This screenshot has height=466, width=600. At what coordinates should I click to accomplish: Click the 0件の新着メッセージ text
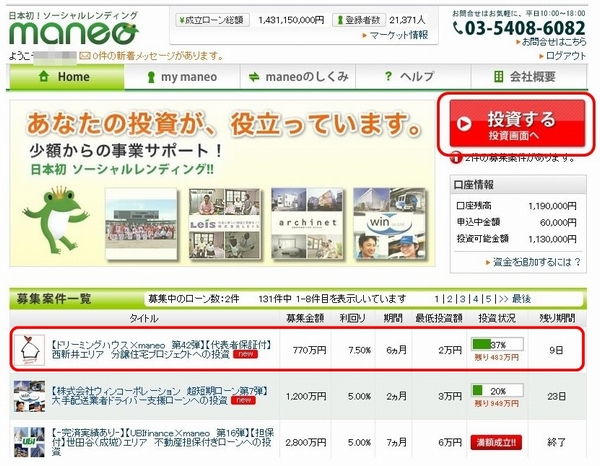pos(158,56)
